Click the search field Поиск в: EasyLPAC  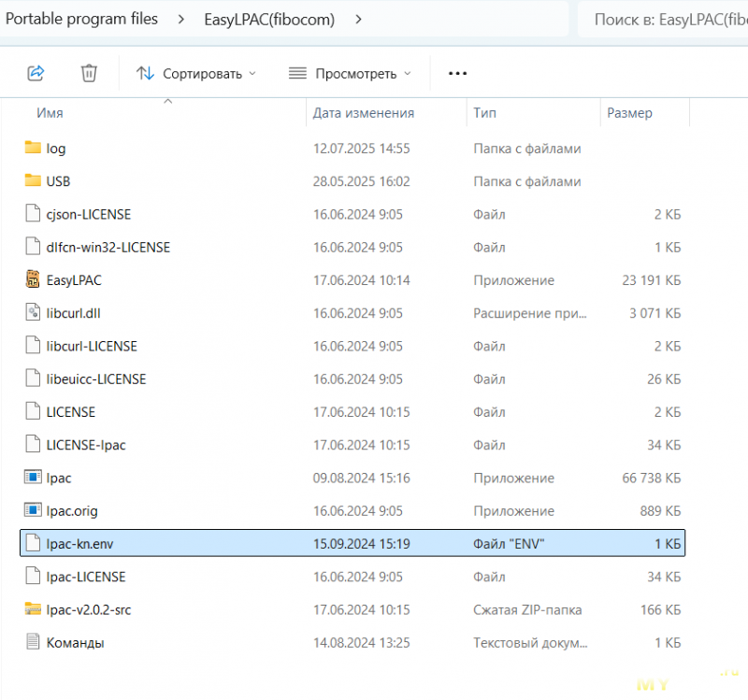pos(663,20)
